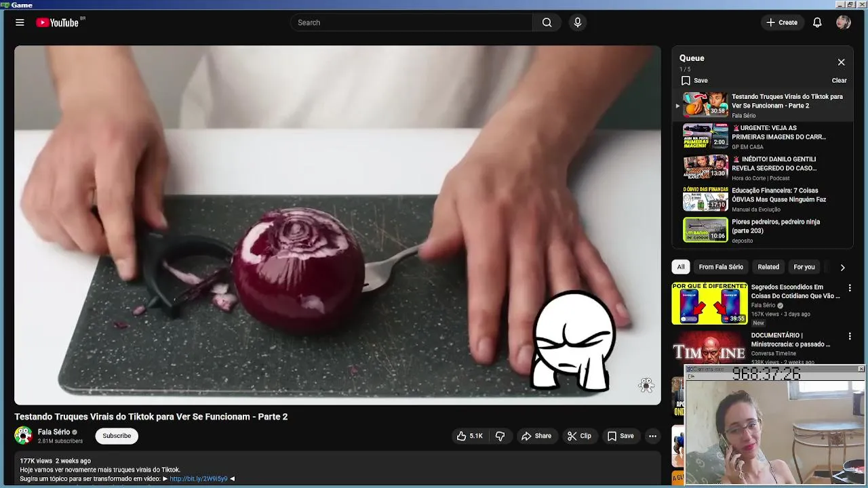Click the video title text
This screenshot has width=868, height=488.
[x=151, y=417]
